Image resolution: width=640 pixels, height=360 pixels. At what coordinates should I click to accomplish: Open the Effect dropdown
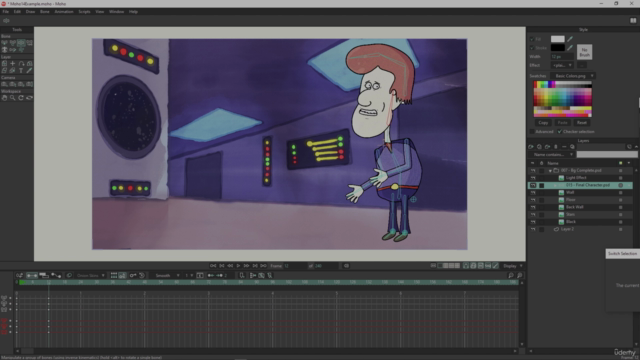(562, 65)
